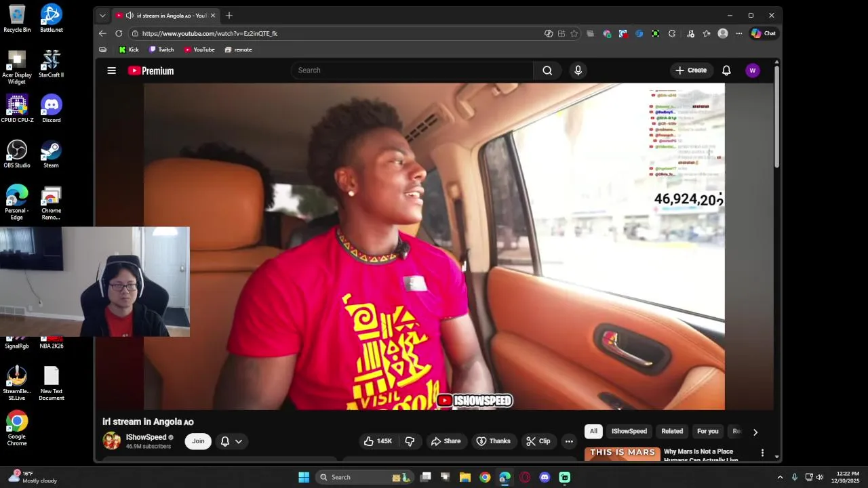Select Battle.net desktop icon
The image size is (868, 488).
[x=51, y=18]
